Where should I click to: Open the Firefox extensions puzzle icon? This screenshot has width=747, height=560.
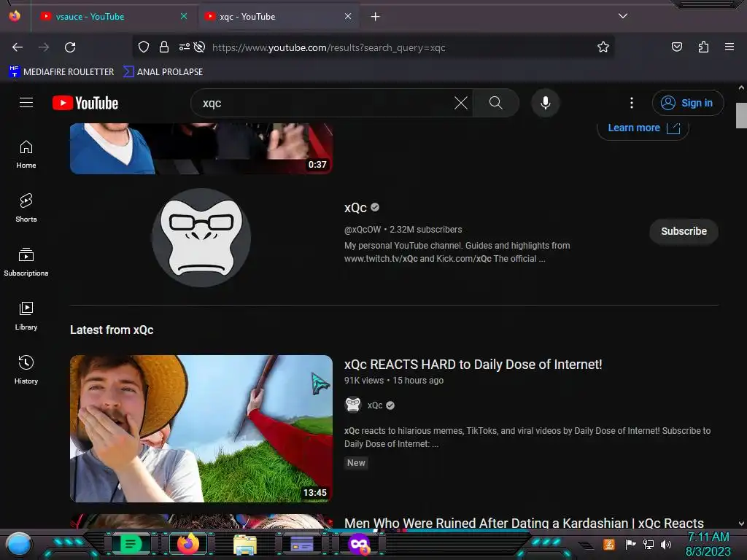[703, 47]
